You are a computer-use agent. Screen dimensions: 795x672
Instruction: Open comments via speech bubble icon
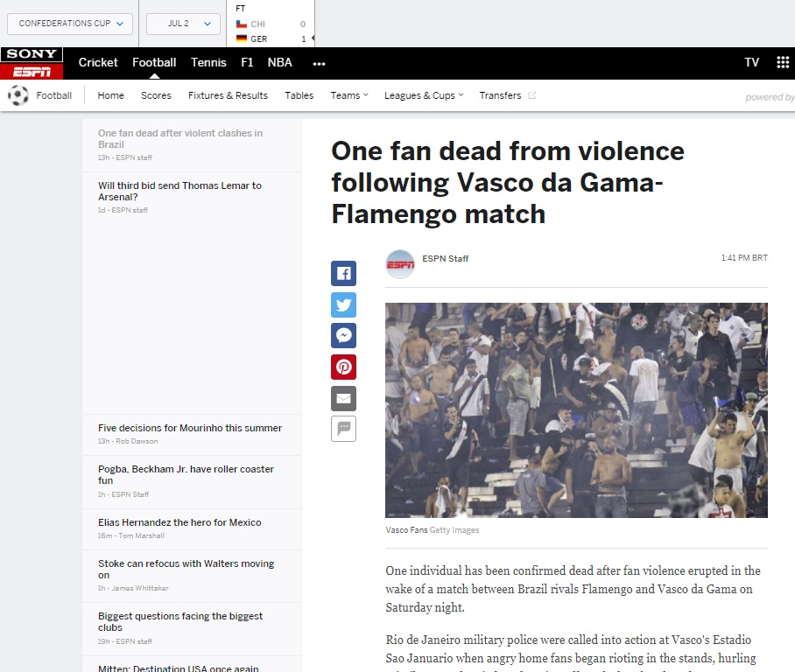point(343,429)
